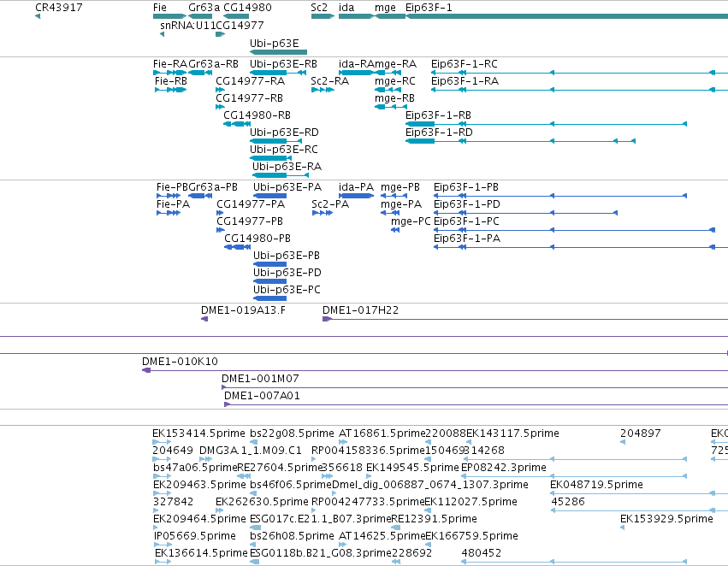The width and height of the screenshot is (728, 566).
Task: Click transcript mge-RB label
Action: (x=394, y=98)
